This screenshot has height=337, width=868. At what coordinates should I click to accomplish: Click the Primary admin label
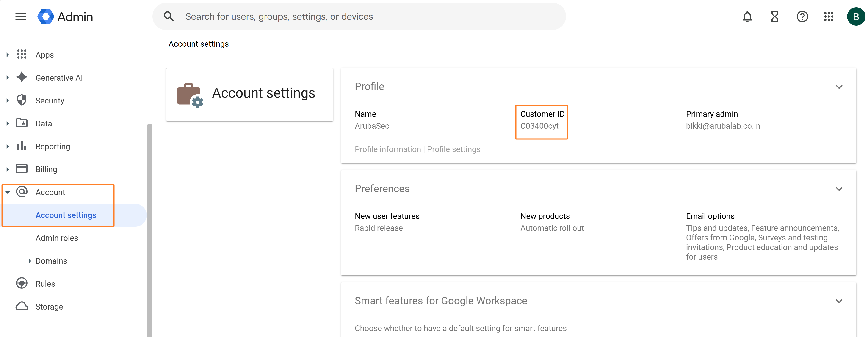click(712, 114)
